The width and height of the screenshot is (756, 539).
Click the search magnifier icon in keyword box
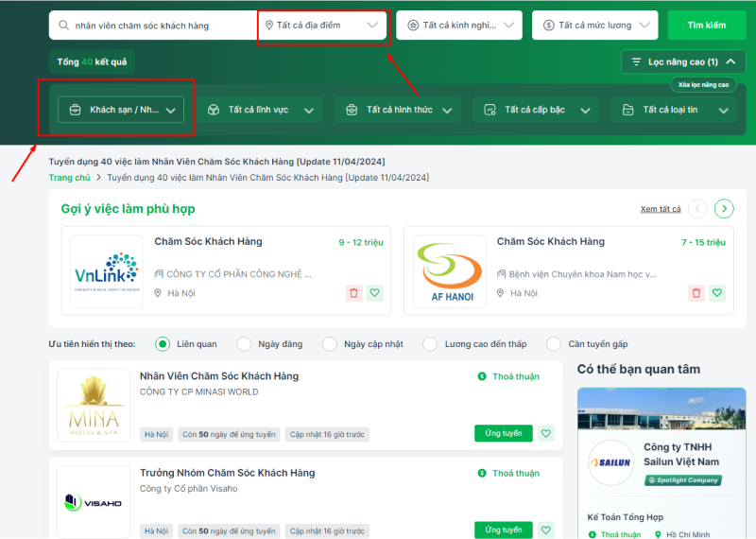(63, 26)
